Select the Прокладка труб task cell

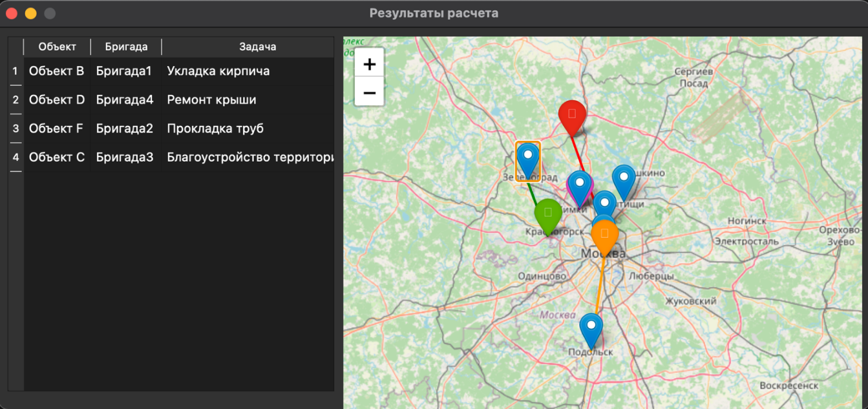coord(215,129)
